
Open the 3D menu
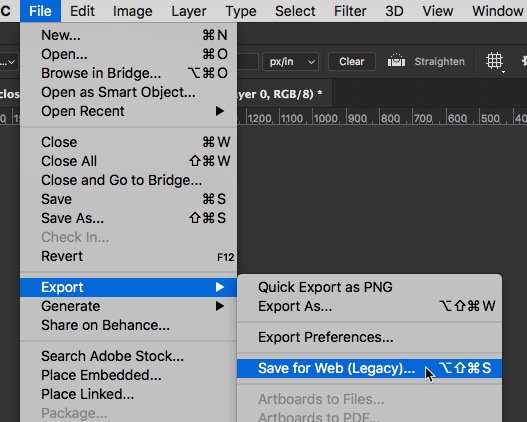pos(394,11)
